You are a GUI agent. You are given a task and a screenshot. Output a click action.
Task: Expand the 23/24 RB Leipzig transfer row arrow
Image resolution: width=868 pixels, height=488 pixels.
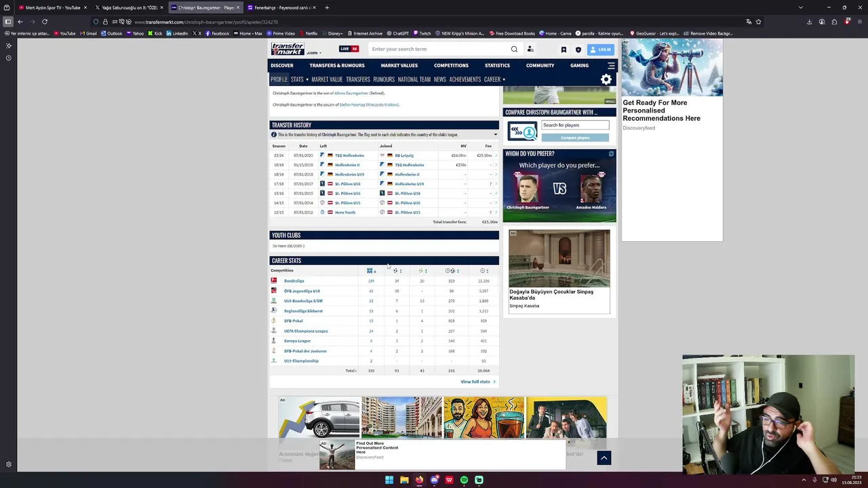[x=496, y=155]
